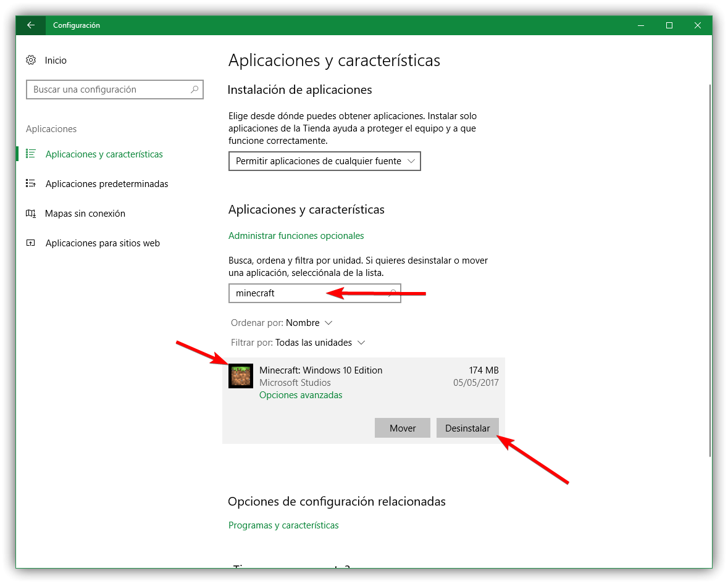This screenshot has height=584, width=728.
Task: Click the Mover button
Action: (x=403, y=428)
